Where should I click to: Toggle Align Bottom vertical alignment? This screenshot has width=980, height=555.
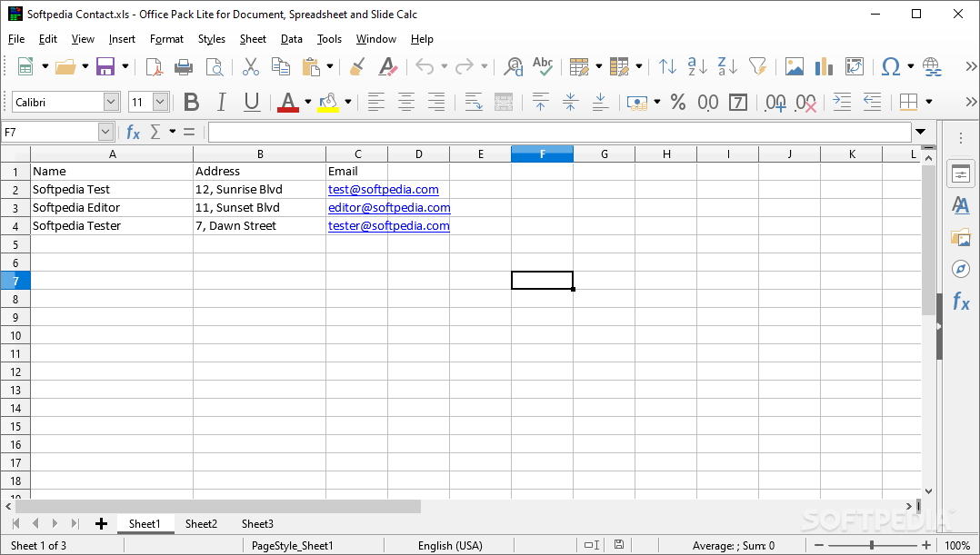600,102
